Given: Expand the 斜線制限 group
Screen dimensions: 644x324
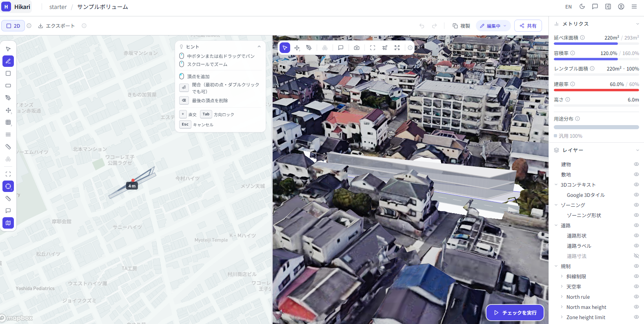Looking at the screenshot, I should [x=562, y=276].
